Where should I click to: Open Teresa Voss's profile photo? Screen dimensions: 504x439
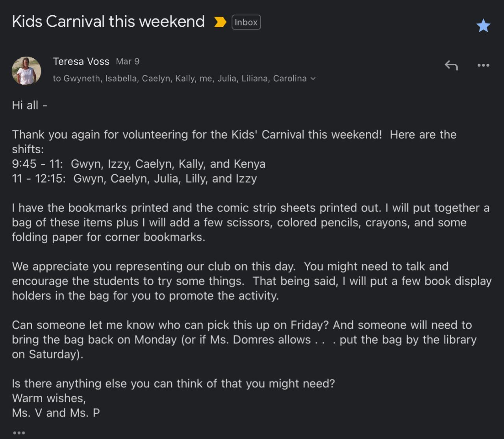tap(26, 71)
